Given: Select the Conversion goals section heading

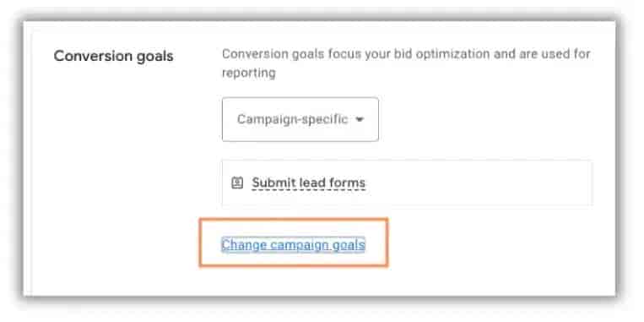Looking at the screenshot, I should [x=113, y=57].
